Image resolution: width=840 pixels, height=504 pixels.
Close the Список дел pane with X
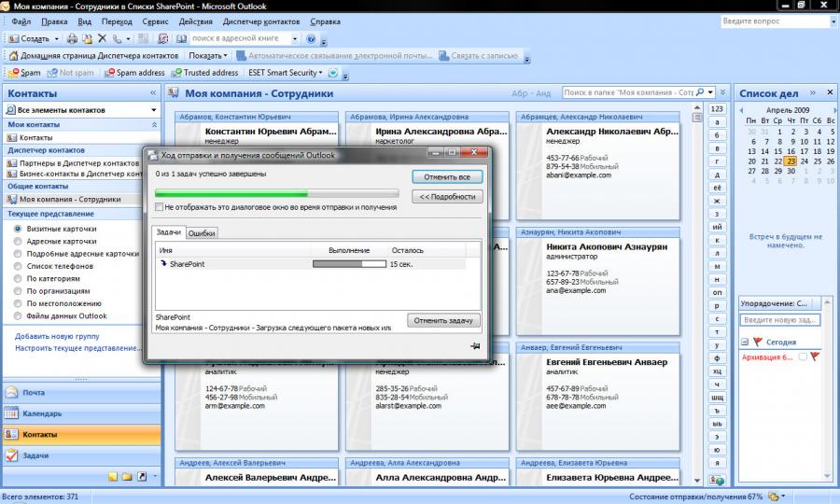pyautogui.click(x=830, y=92)
